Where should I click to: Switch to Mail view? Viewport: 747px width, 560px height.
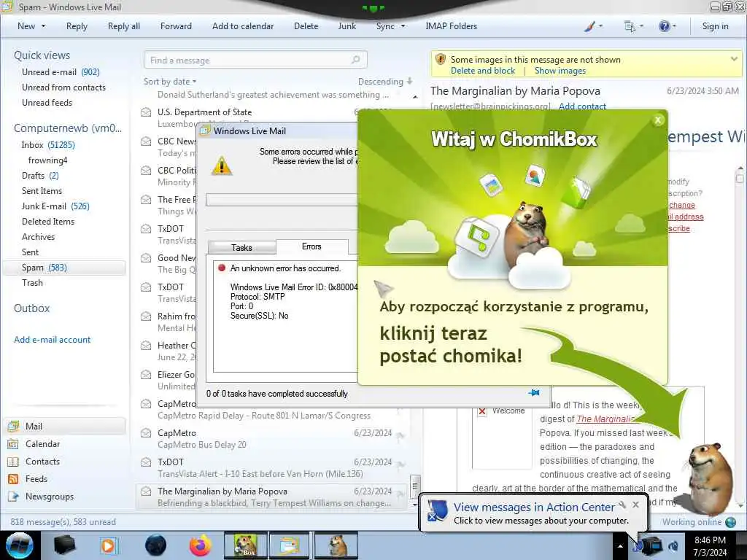(x=66, y=426)
